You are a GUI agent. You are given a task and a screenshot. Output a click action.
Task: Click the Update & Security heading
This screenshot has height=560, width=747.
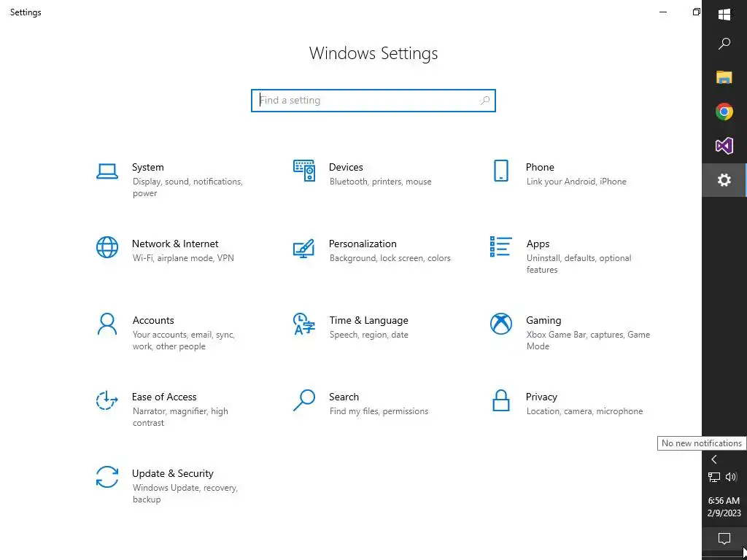point(172,474)
